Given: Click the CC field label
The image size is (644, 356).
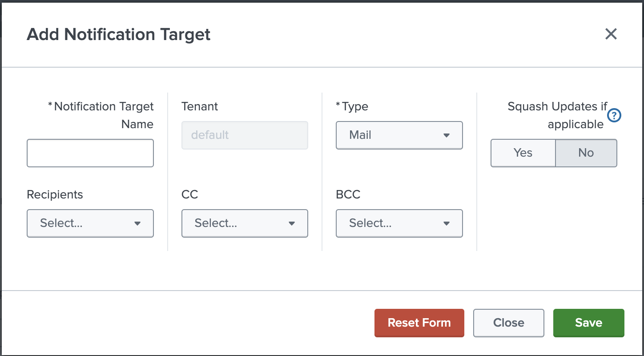Looking at the screenshot, I should (x=190, y=195).
